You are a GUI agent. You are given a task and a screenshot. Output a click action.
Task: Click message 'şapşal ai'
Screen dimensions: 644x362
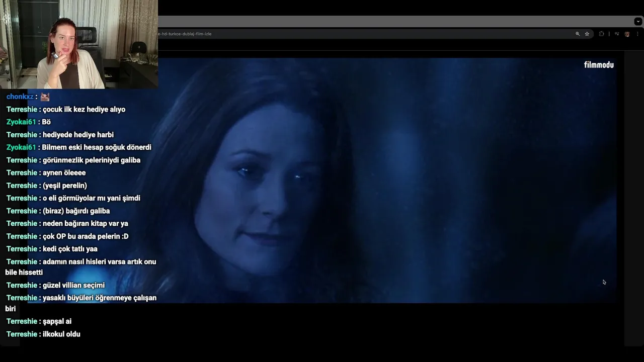[57, 321]
